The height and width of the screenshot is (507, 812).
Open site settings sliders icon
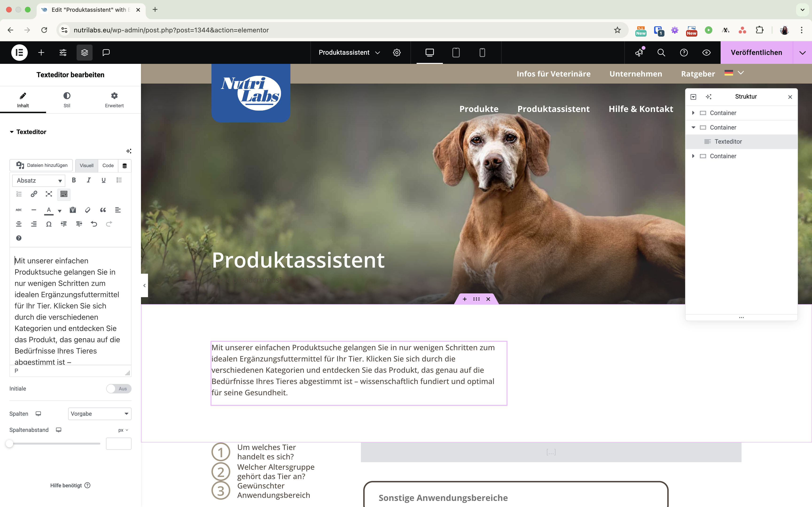point(63,53)
